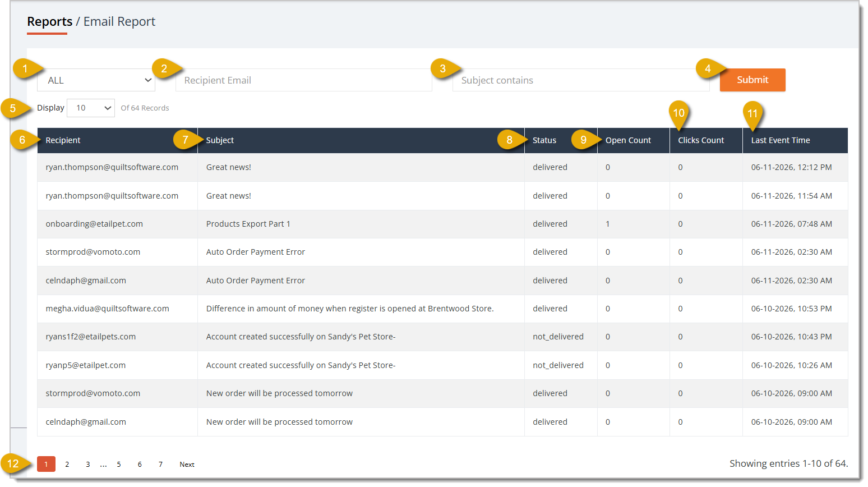Click timestamp 06-10-2026, 10:26 AM
This screenshot has height=487, width=868.
[792, 365]
